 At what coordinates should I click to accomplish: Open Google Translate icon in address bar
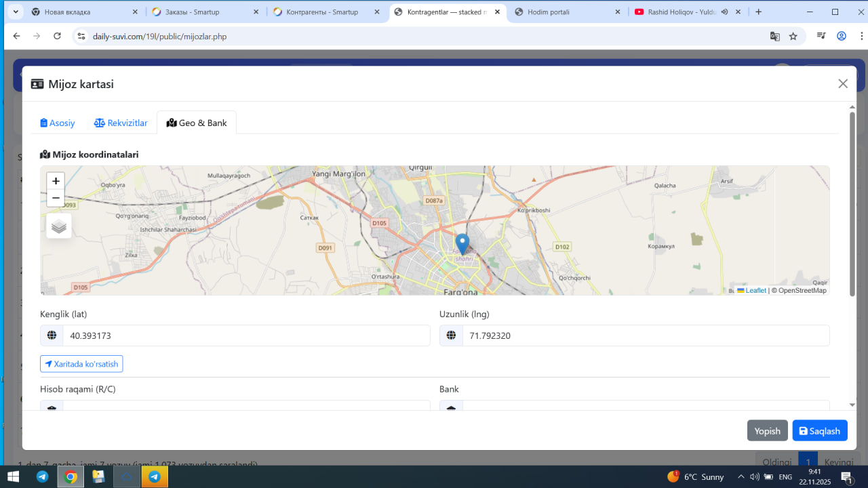tap(774, 37)
